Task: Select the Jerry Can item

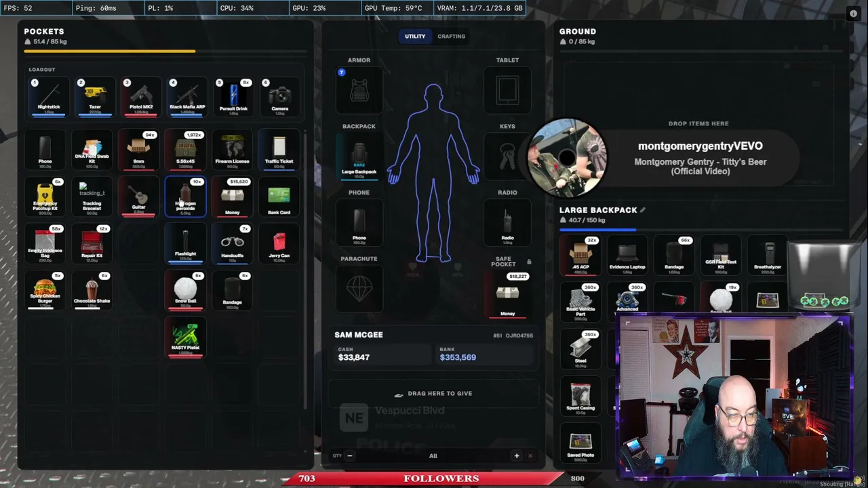Action: [x=279, y=244]
